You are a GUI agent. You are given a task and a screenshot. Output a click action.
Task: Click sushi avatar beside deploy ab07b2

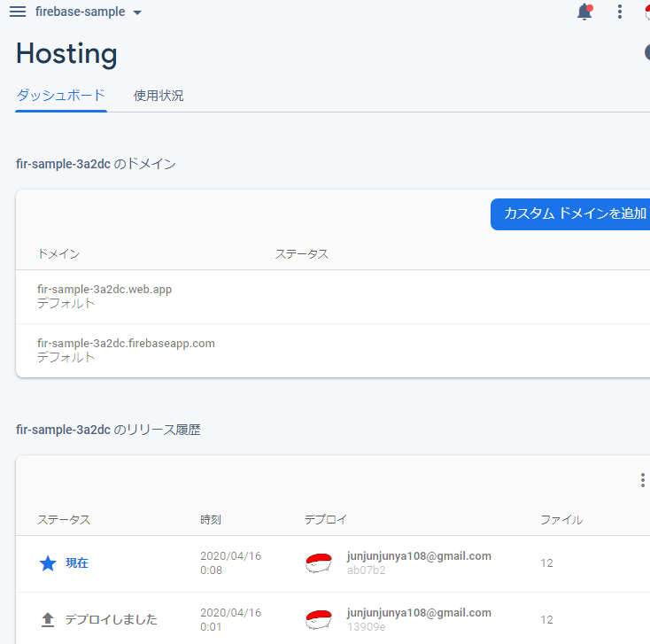pyautogui.click(x=319, y=563)
